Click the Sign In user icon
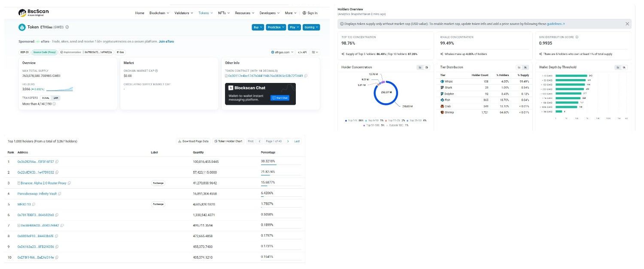The image size is (644, 269). (x=304, y=13)
